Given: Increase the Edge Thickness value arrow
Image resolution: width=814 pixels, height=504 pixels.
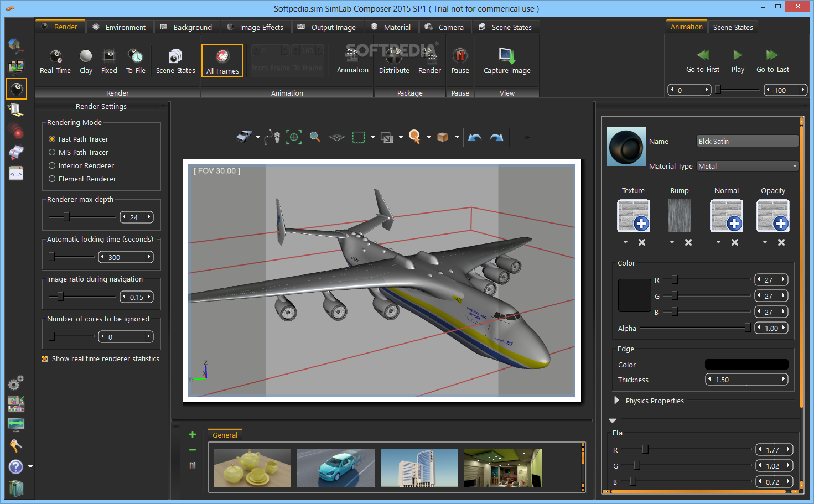Looking at the screenshot, I should point(784,379).
